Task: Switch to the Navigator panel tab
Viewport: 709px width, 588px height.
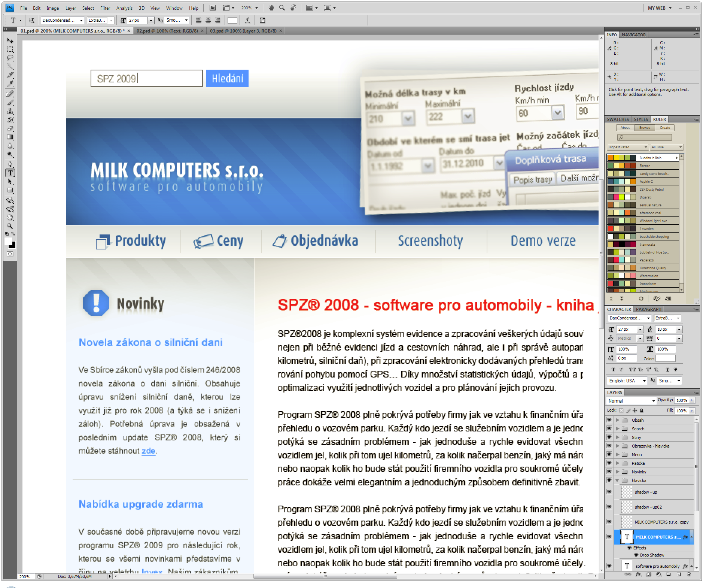Action: (633, 35)
